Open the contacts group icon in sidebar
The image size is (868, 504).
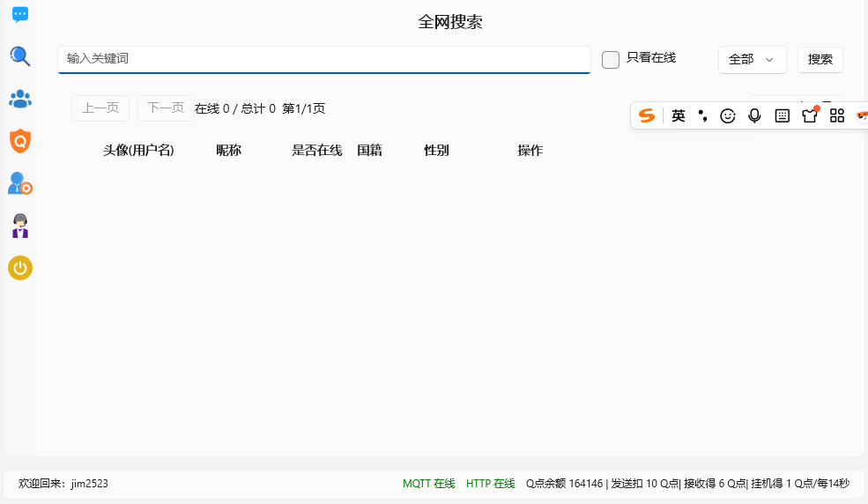pyautogui.click(x=19, y=99)
